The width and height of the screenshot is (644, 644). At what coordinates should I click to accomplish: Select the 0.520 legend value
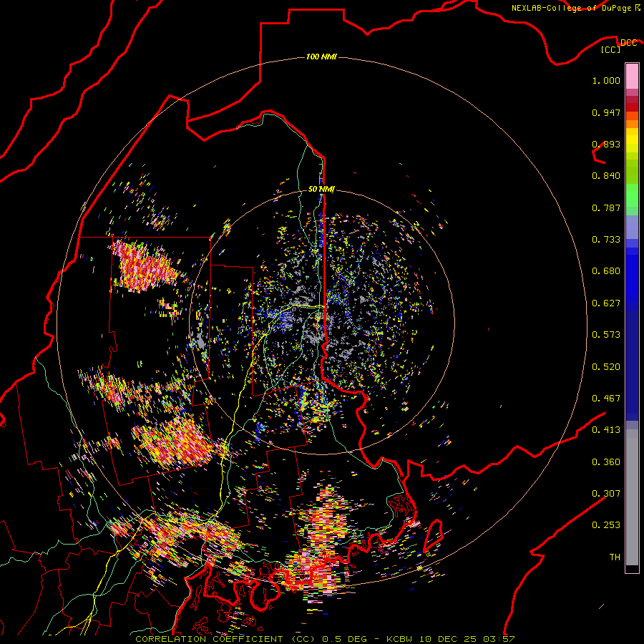tap(606, 367)
